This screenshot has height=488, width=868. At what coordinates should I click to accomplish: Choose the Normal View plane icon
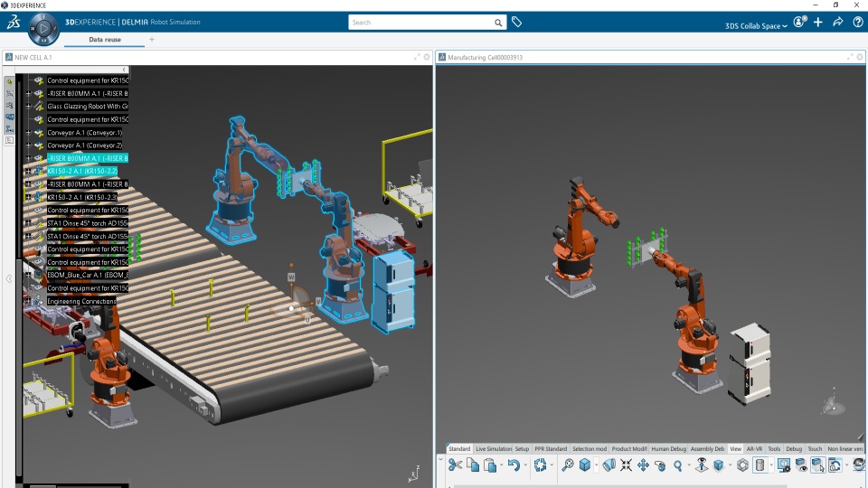pos(609,465)
